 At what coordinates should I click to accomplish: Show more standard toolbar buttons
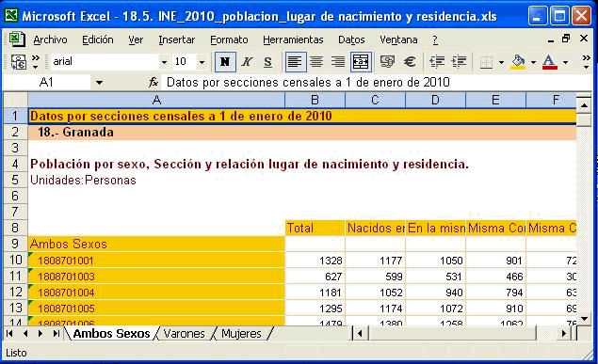36,62
